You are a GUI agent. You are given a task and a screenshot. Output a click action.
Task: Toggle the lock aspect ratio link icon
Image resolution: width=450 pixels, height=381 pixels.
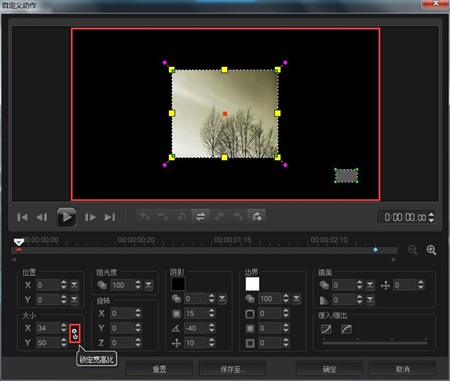(x=75, y=333)
